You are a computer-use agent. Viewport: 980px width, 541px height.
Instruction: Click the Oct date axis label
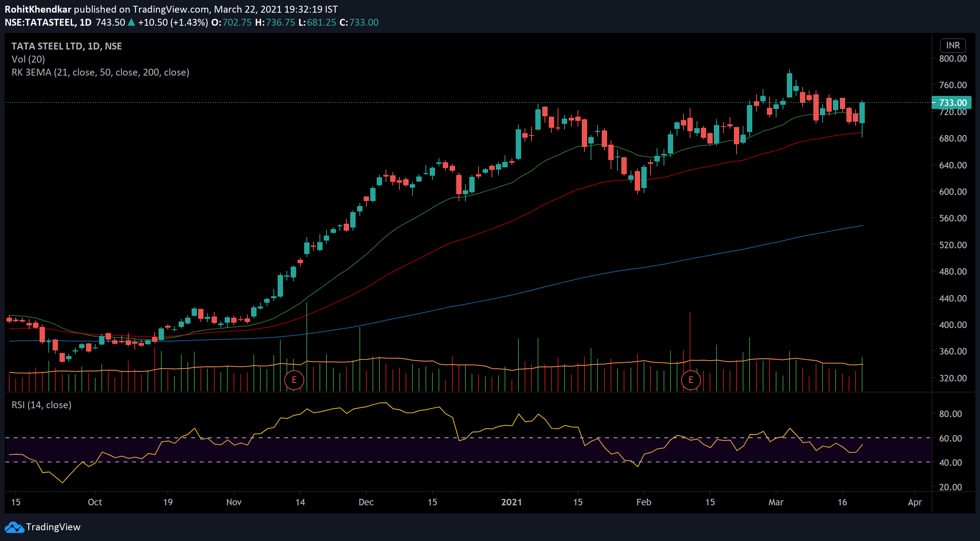[x=95, y=502]
